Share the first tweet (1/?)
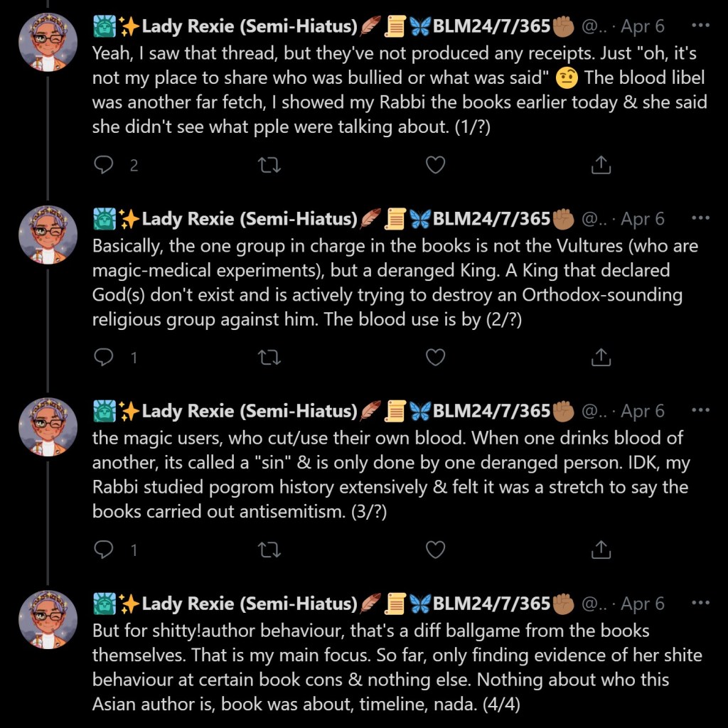 point(601,165)
